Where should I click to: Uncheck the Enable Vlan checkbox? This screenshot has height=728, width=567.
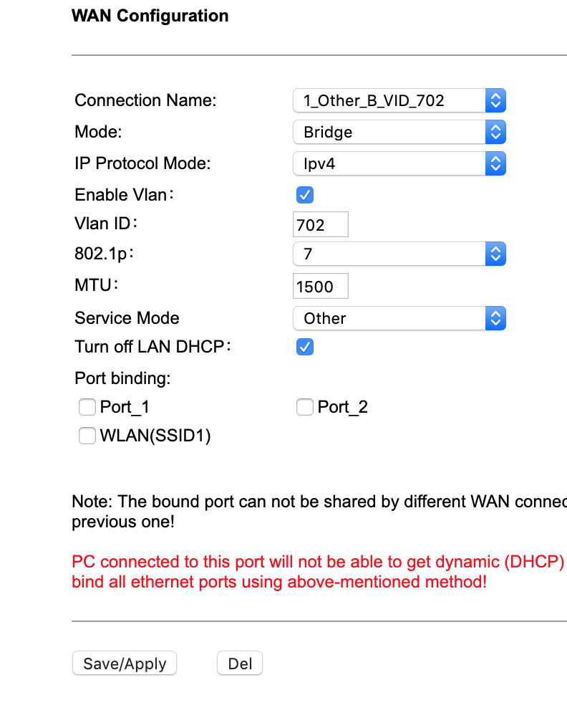(304, 195)
